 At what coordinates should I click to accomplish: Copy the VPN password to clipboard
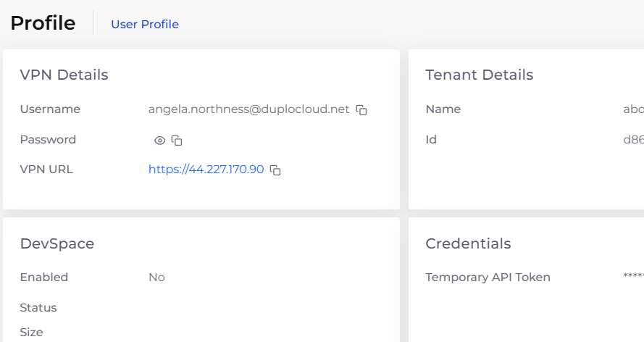coord(177,141)
